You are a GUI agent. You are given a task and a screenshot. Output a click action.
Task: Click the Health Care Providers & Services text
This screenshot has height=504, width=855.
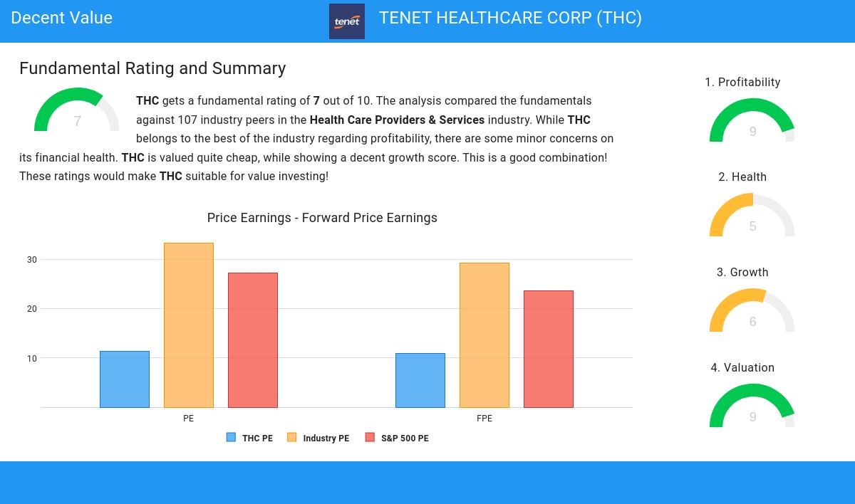(x=397, y=120)
